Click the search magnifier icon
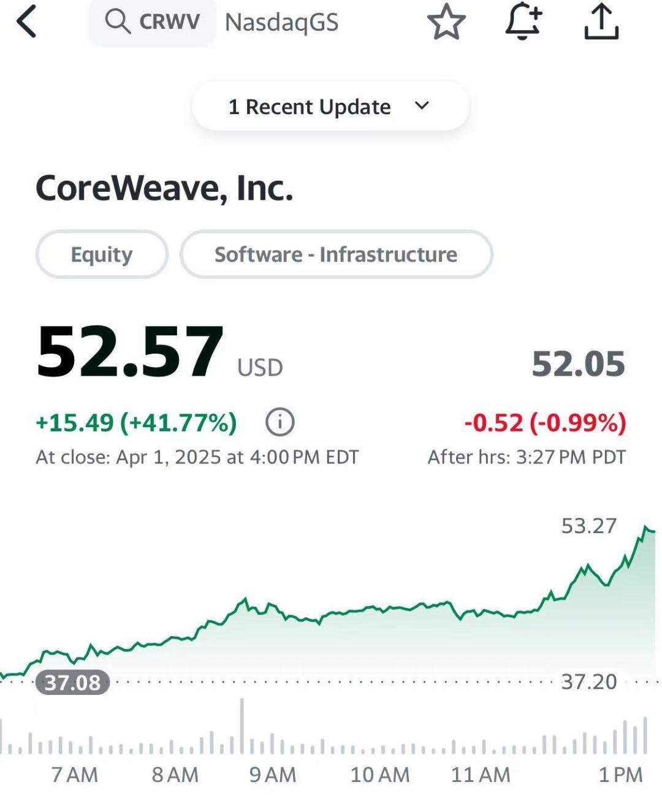Viewport: 662px width, 812px height. (116, 21)
